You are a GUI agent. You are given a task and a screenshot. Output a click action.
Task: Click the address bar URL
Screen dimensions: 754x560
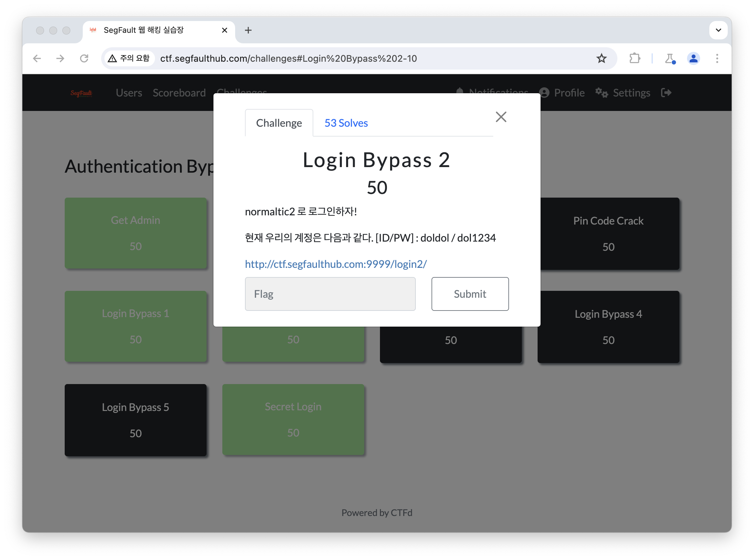coord(288,58)
